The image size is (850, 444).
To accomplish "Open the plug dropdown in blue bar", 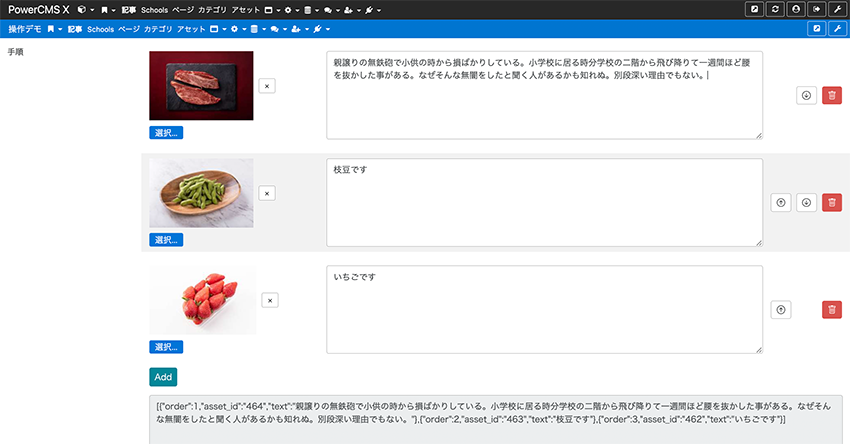I will [x=321, y=29].
